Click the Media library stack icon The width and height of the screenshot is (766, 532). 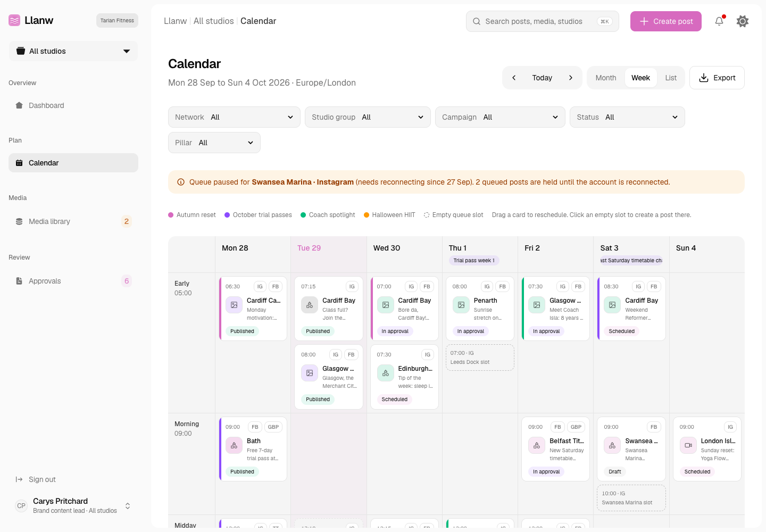(19, 221)
